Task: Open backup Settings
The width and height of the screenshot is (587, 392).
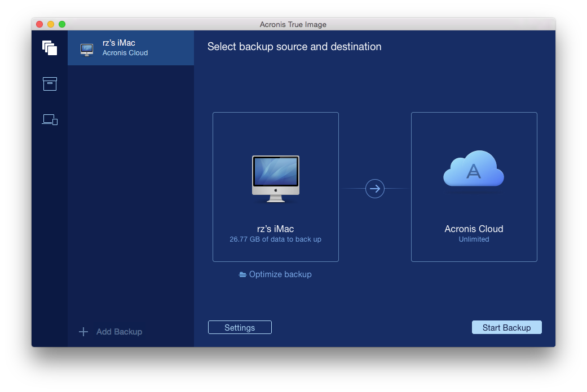Action: [x=240, y=328]
